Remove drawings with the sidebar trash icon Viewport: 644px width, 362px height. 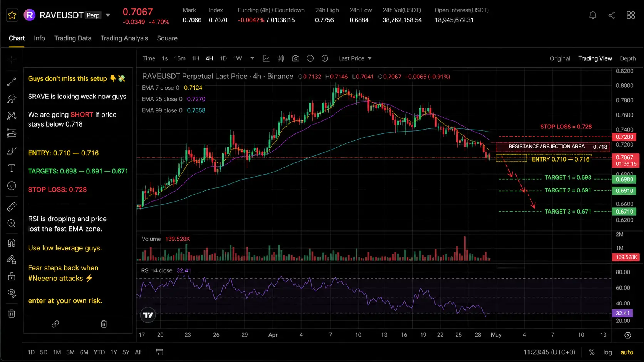click(12, 314)
